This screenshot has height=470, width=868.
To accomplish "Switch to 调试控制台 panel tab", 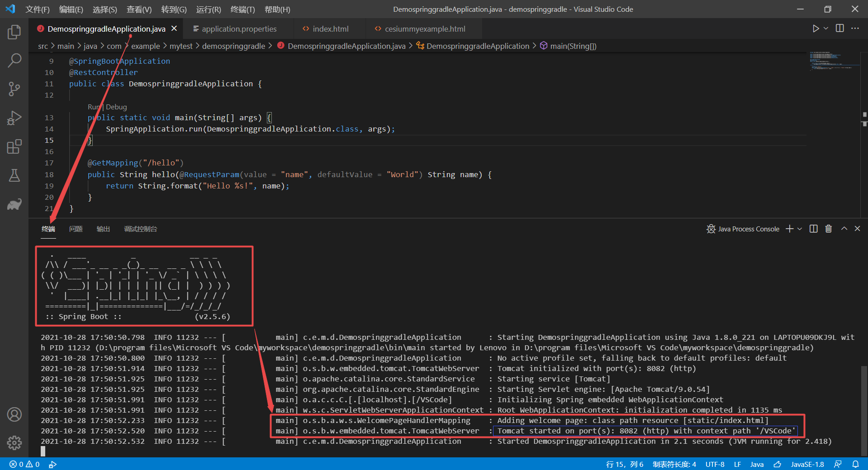I will coord(141,229).
